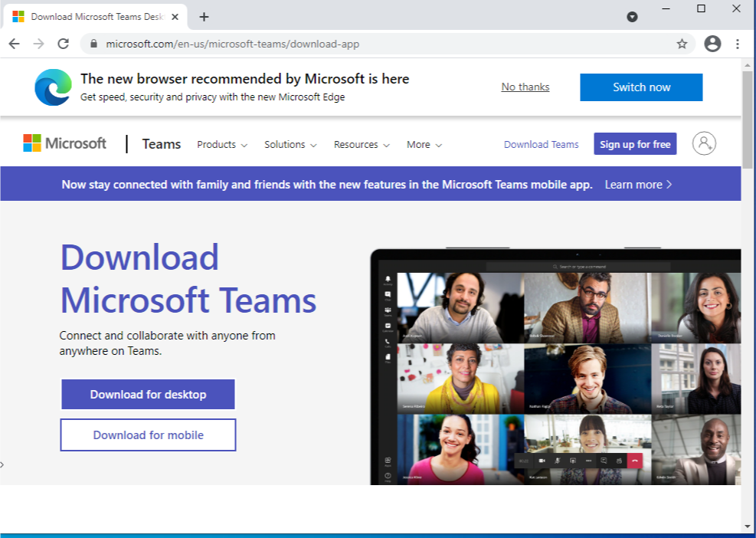Click the address bar URL
The width and height of the screenshot is (756, 538).
point(232,44)
